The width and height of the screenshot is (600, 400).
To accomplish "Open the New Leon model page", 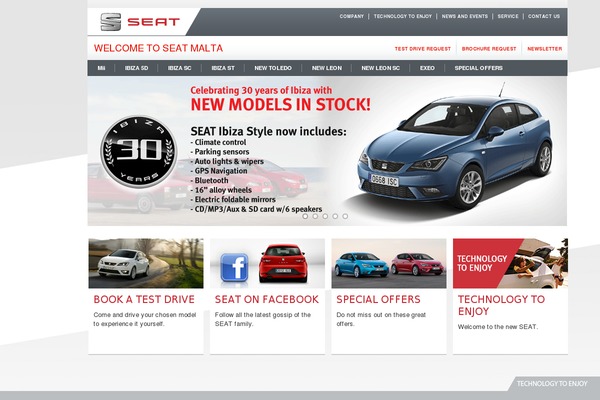I will (x=327, y=68).
